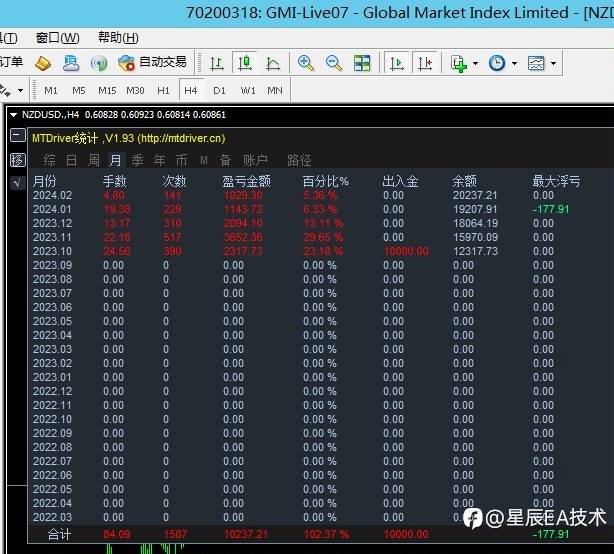The height and width of the screenshot is (554, 614).
Task: Click the 移 move panel button
Action: click(x=17, y=160)
